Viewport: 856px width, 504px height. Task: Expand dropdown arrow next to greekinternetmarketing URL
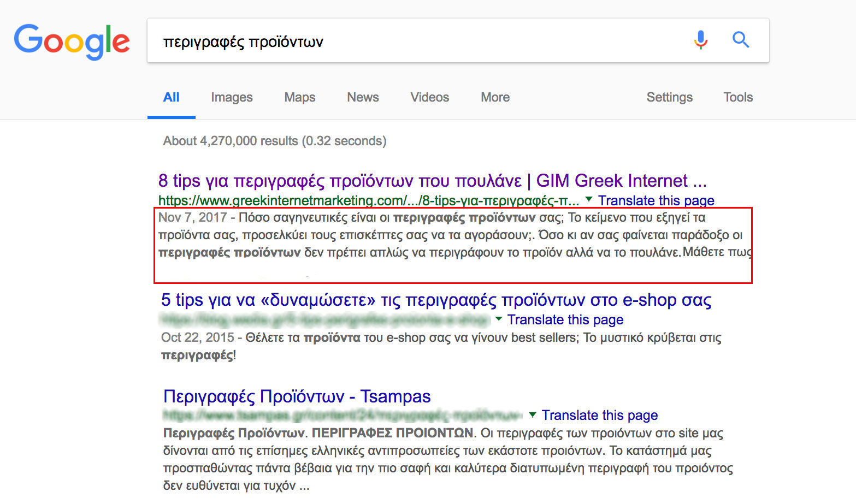tap(589, 199)
